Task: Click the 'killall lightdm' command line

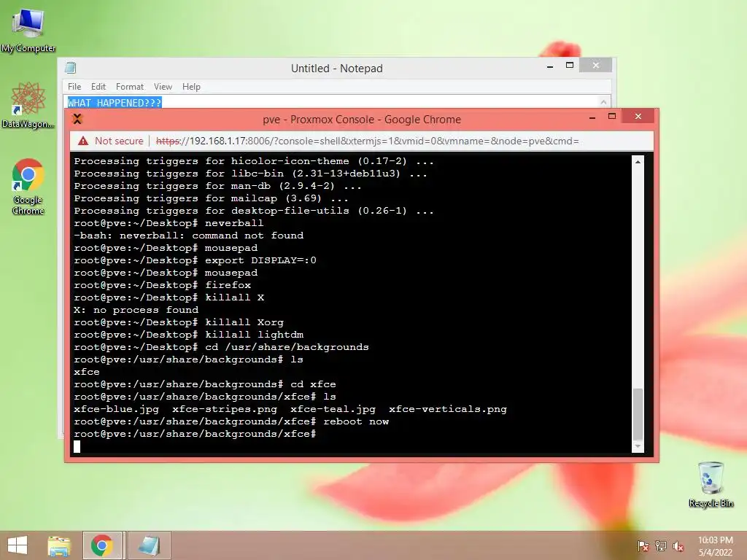Action: (189, 335)
